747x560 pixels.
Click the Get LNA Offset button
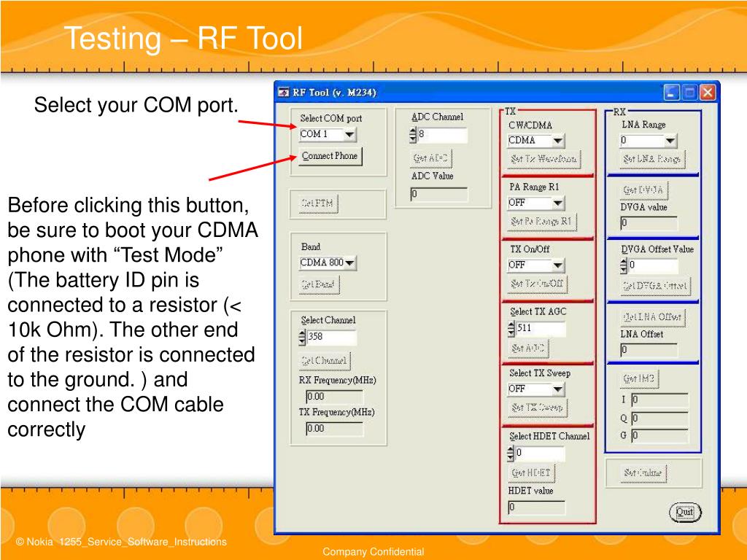coord(653,317)
